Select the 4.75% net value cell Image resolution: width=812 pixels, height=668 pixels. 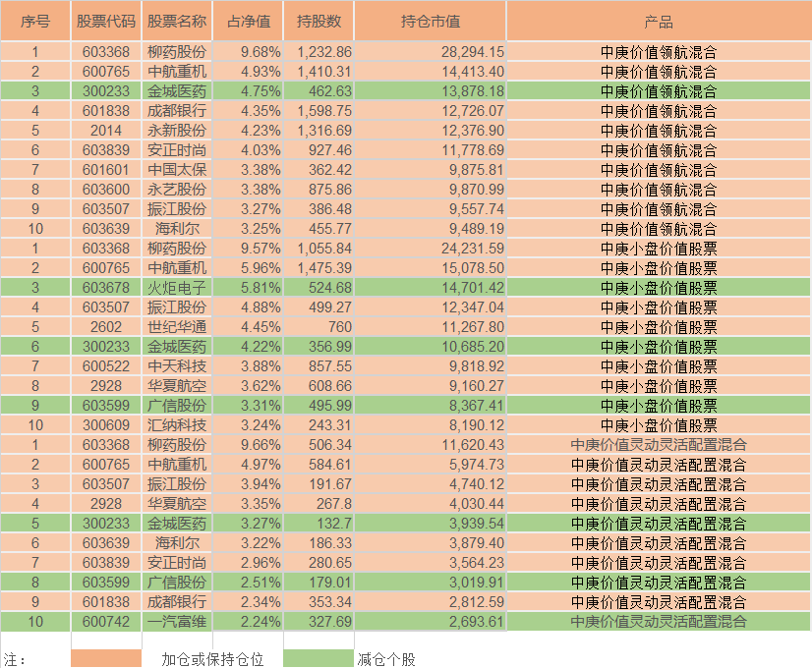[248, 91]
